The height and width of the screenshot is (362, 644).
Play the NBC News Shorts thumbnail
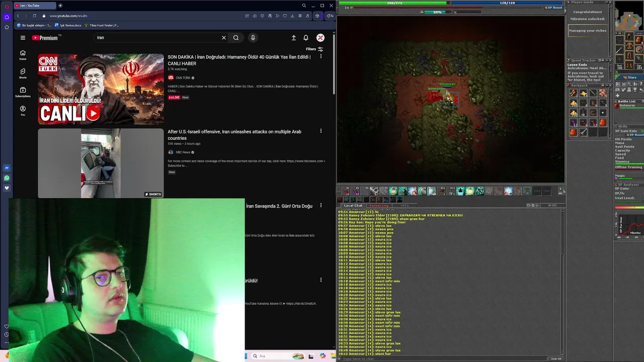101,163
